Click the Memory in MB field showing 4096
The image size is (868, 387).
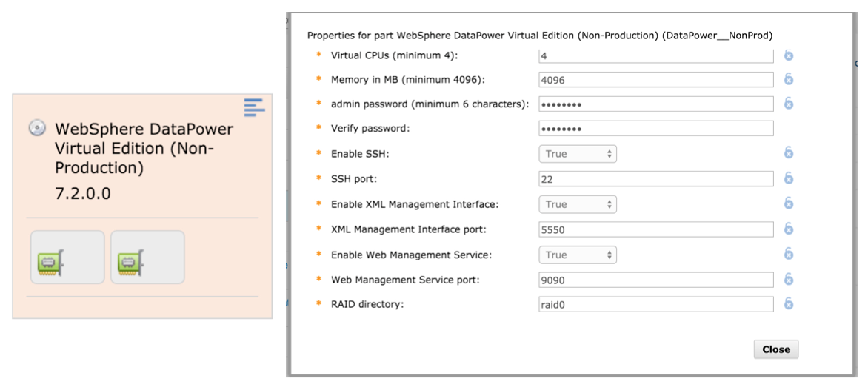click(x=656, y=80)
